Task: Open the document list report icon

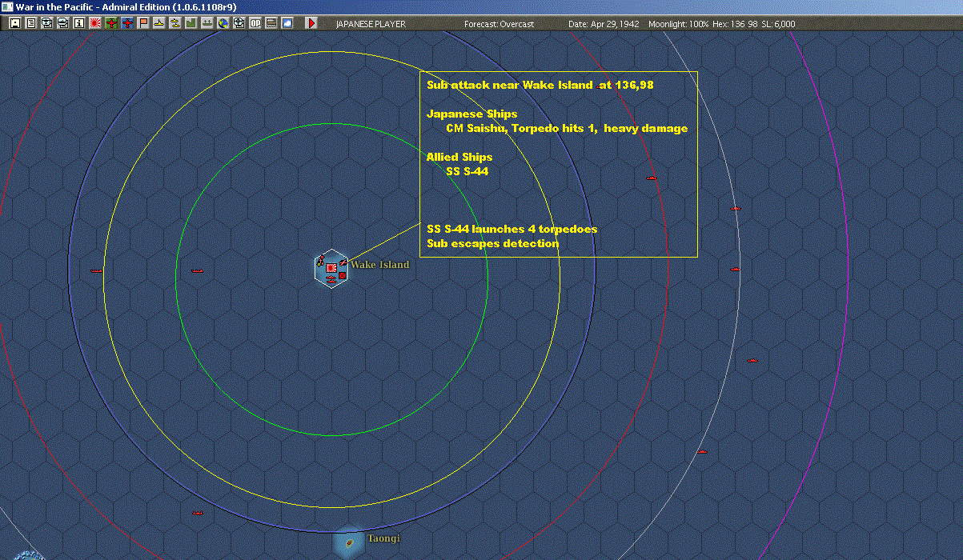Action: pos(31,24)
